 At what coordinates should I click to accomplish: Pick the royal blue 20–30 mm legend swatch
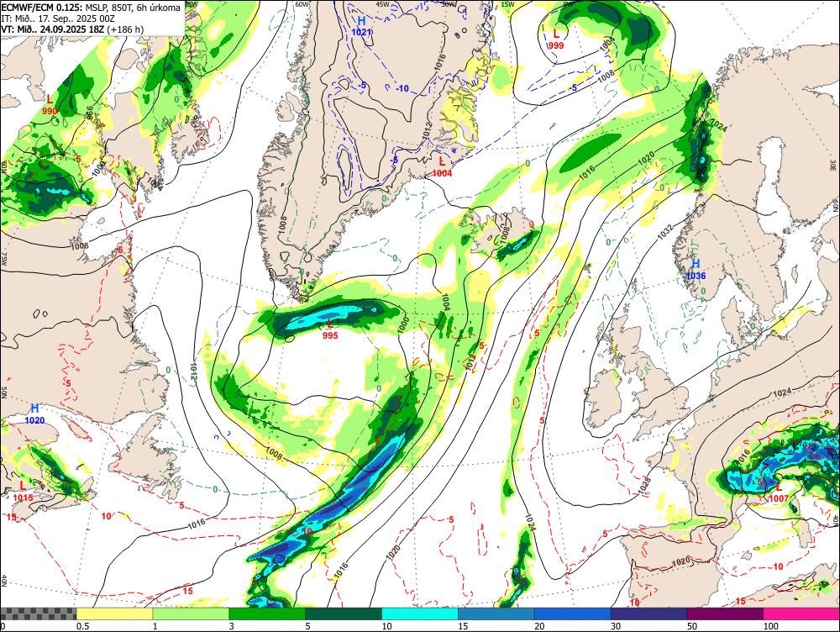pyautogui.click(x=573, y=614)
